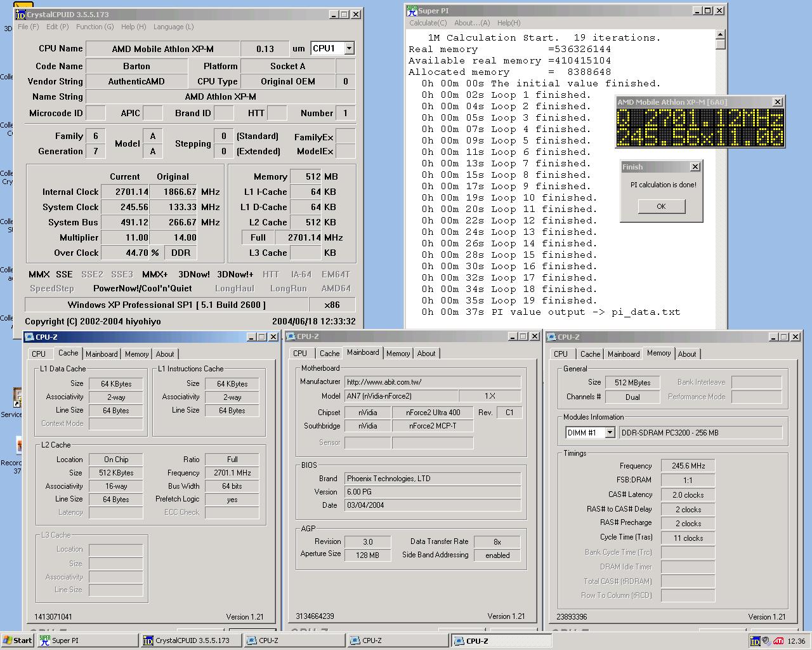Click the System Clock current value 245.56
The height and width of the screenshot is (650, 812).
click(x=126, y=207)
